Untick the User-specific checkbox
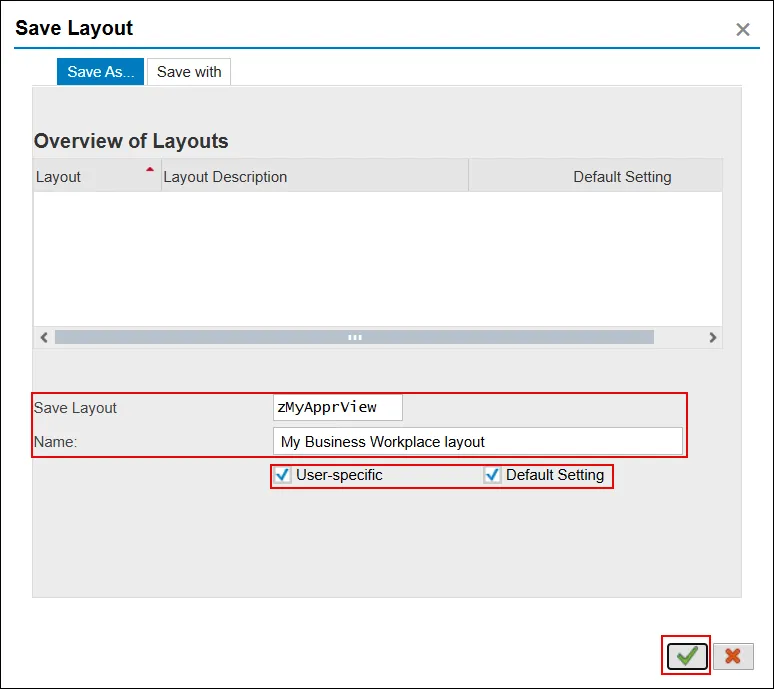This screenshot has width=774, height=689. tap(283, 475)
